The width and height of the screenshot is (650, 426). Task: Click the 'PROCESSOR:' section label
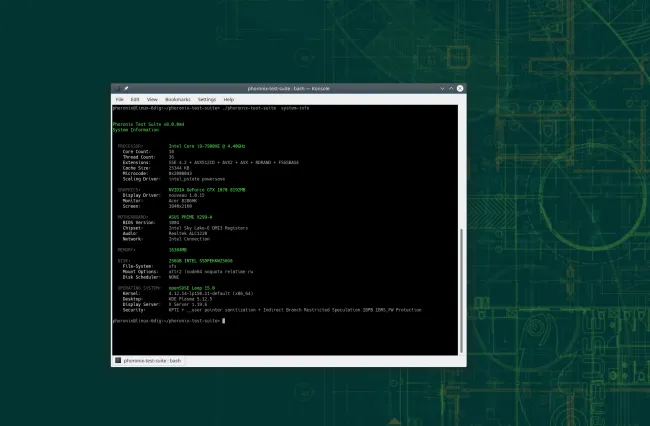tap(130, 146)
